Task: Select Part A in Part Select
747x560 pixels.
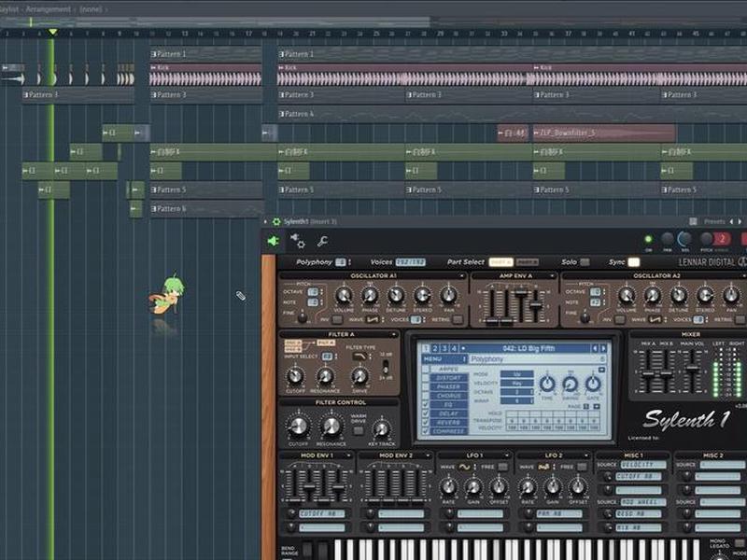Action: (x=500, y=262)
